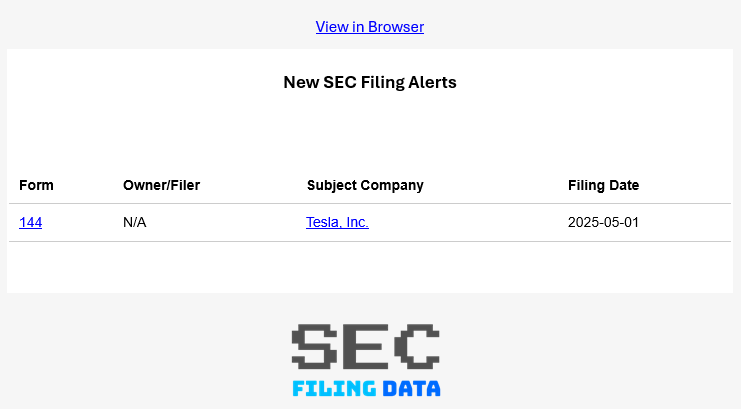Image resolution: width=741 pixels, height=409 pixels.
Task: Click the New SEC Filing Alerts heading
Action: coord(369,82)
